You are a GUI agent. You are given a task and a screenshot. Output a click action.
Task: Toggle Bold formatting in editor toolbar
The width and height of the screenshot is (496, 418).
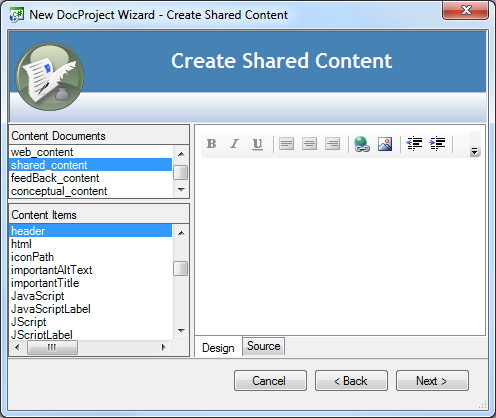click(x=212, y=144)
